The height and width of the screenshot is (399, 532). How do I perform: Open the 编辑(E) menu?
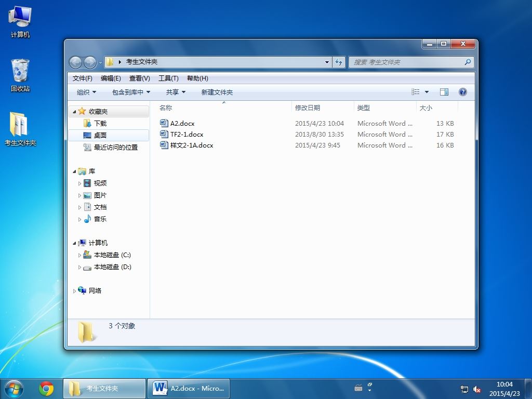tap(111, 78)
